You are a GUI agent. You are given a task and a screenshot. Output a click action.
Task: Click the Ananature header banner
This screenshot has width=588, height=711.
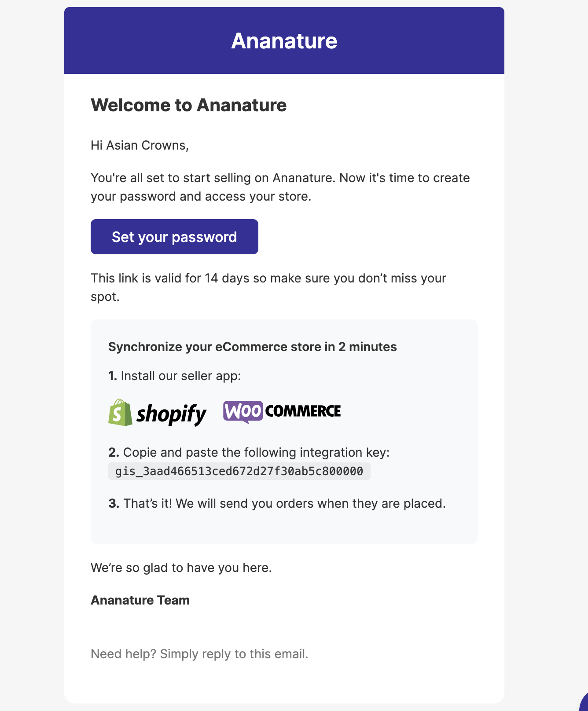pos(284,40)
